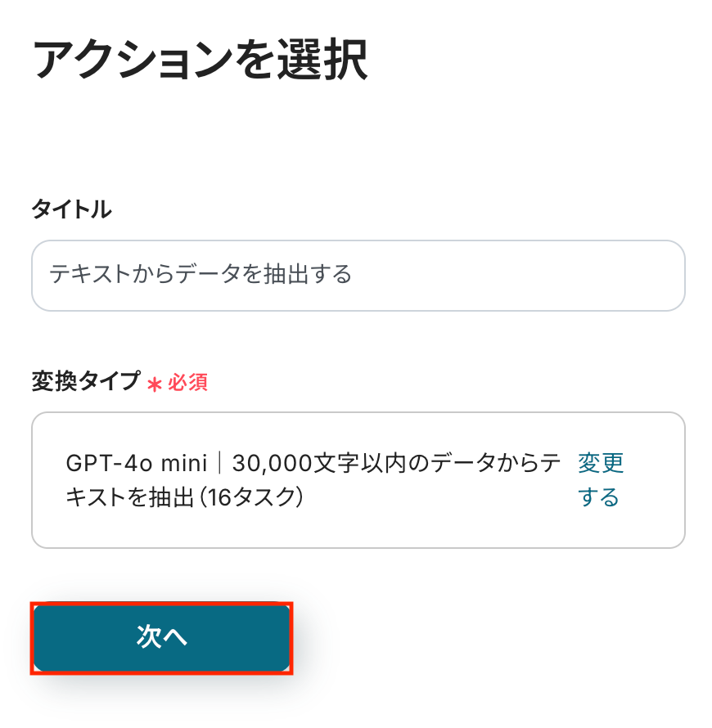This screenshot has height=728, width=712.
Task: Click the アクションを選択 heading
Action: (200, 59)
